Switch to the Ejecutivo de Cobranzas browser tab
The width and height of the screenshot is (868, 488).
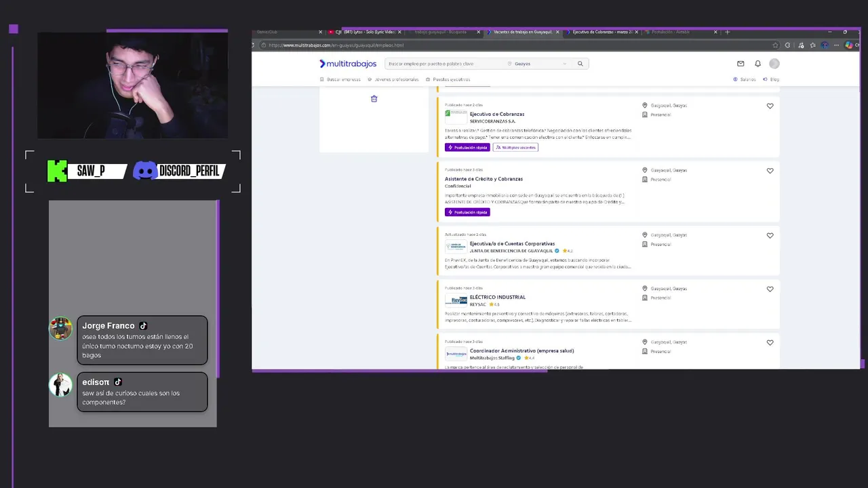(x=601, y=32)
